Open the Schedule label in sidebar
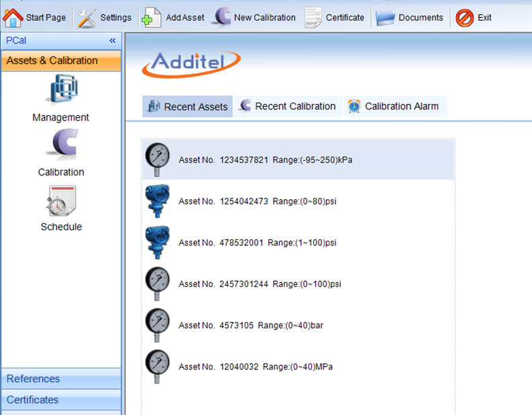Viewport: 532px width, 415px height. coord(62,227)
